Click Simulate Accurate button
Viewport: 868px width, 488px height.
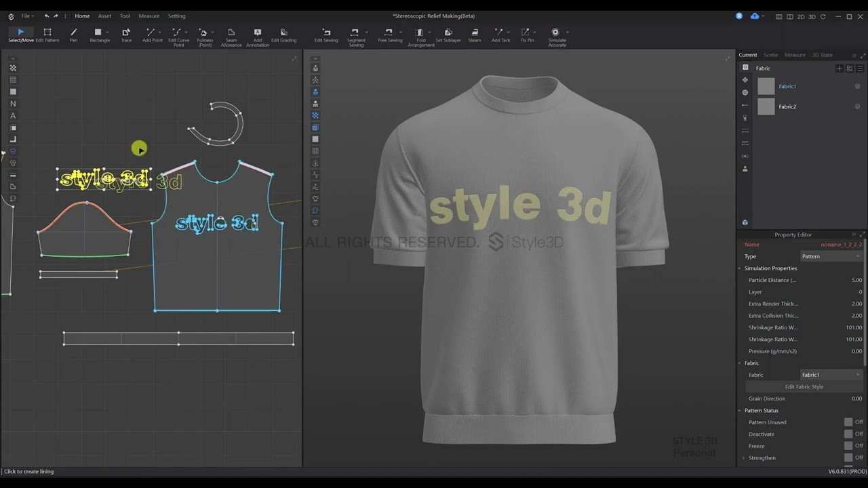pos(557,37)
